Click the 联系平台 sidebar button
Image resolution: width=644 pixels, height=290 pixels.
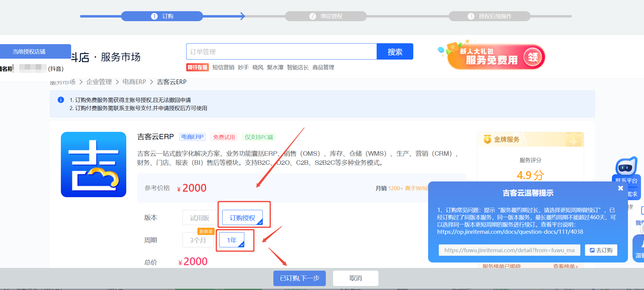[626, 181]
